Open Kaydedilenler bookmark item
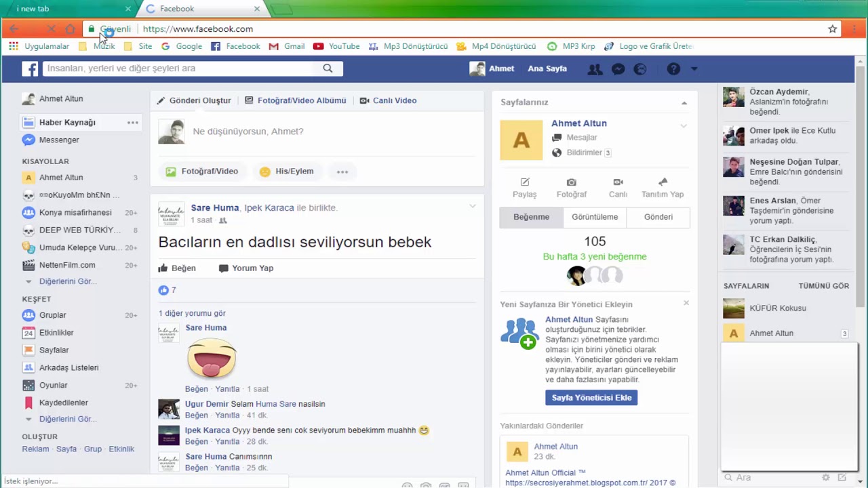The image size is (868, 488). point(63,403)
